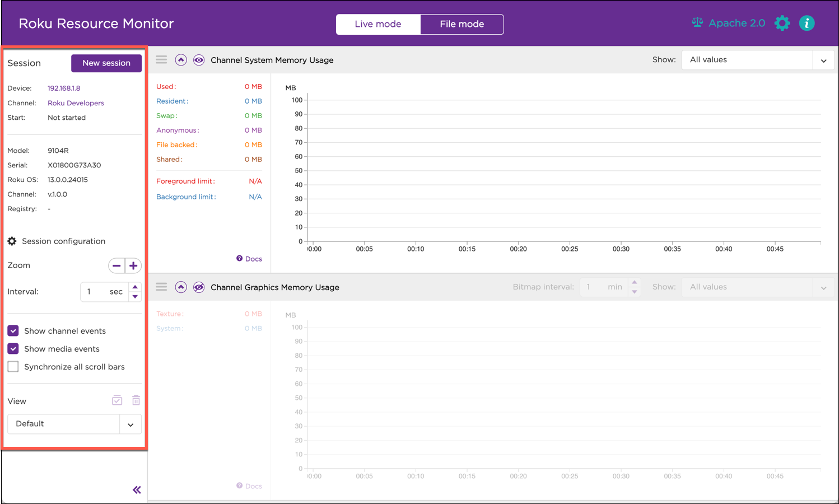
Task: Open the device link 192.168.1.8
Action: point(64,88)
